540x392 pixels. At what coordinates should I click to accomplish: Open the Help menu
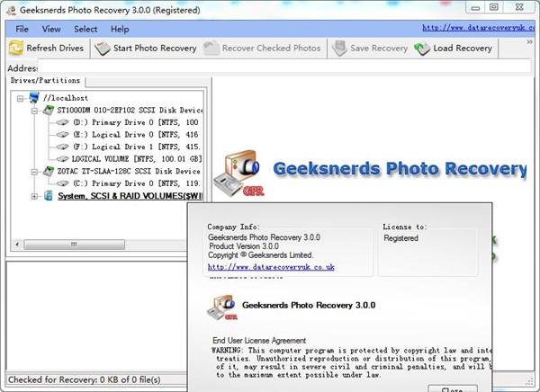[x=120, y=29]
